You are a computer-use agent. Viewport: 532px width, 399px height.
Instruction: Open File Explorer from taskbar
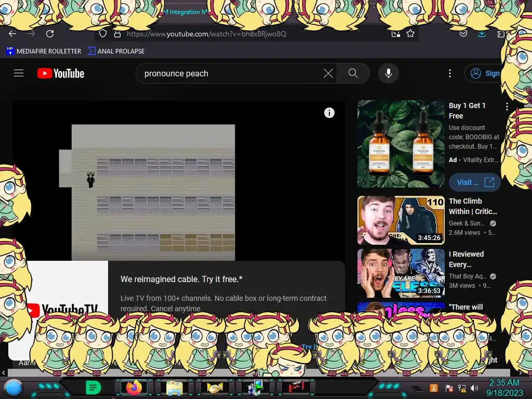pyautogui.click(x=175, y=388)
